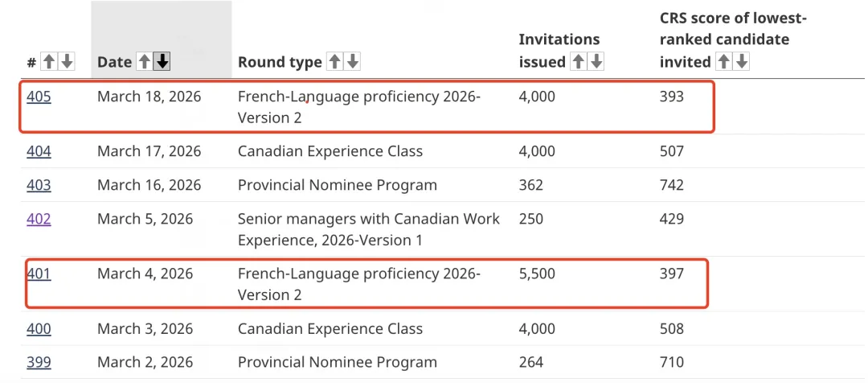Screen dimensions: 868x383
Task: Click Senior managers round type cell
Action: click(x=368, y=229)
